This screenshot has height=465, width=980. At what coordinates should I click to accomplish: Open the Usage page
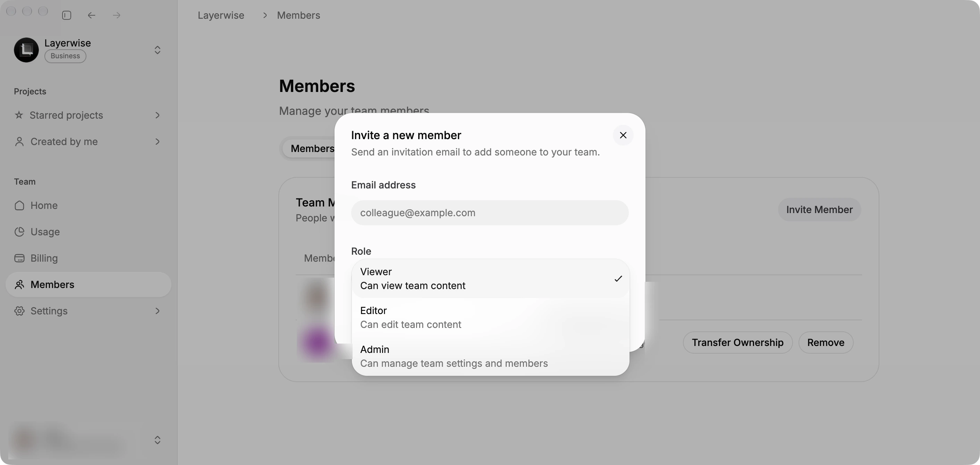click(88, 232)
